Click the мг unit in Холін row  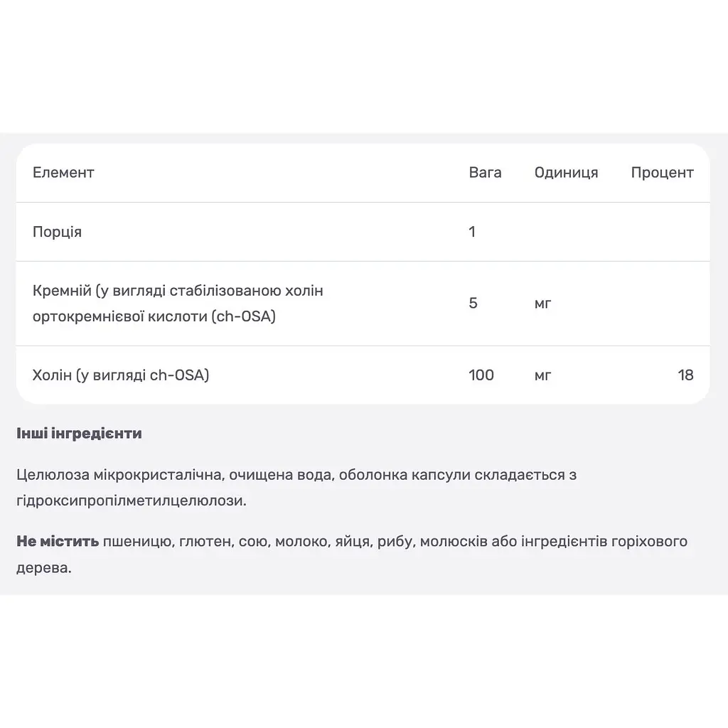click(542, 375)
